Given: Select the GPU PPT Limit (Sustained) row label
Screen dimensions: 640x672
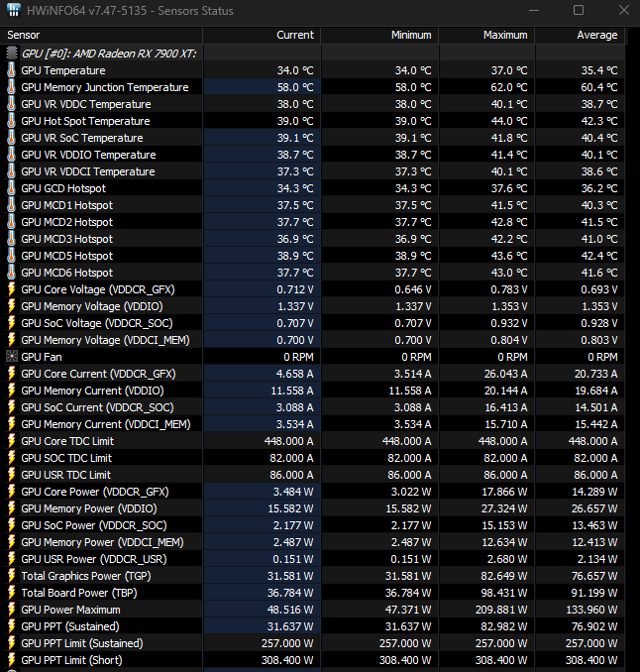Looking at the screenshot, I should pos(82,643).
